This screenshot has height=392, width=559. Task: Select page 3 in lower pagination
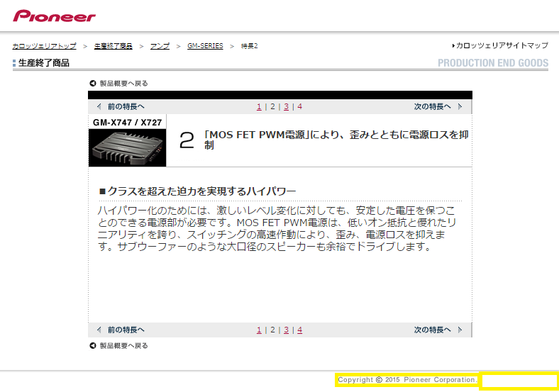[x=286, y=330]
